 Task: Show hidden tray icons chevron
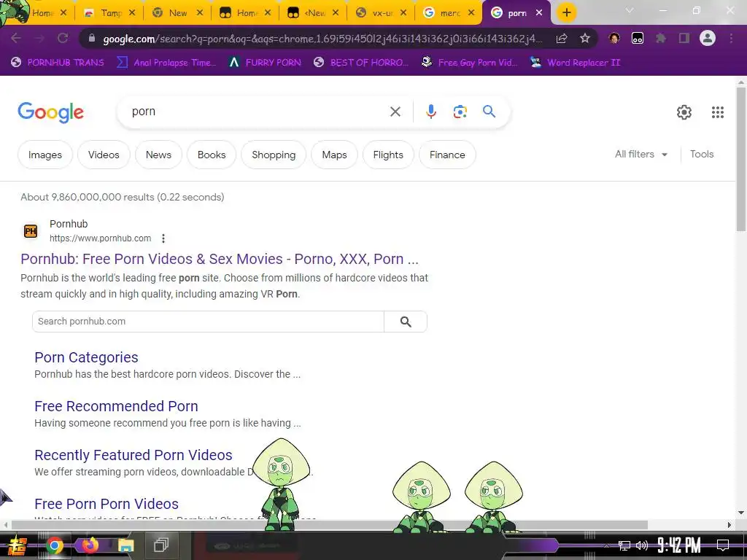(606, 545)
